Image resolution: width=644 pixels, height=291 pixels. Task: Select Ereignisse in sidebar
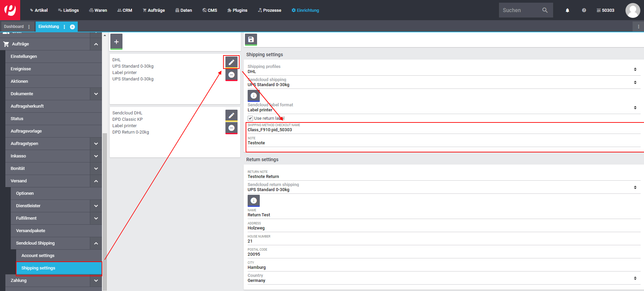coord(53,69)
